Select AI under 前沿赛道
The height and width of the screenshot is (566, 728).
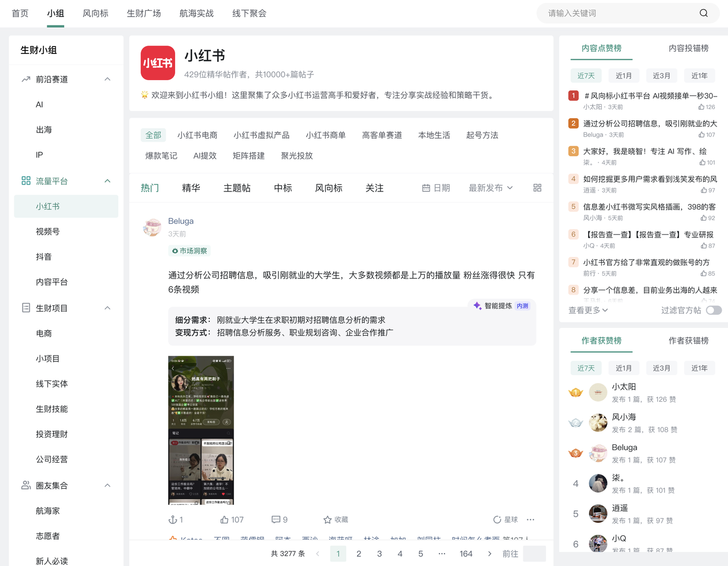[39, 105]
